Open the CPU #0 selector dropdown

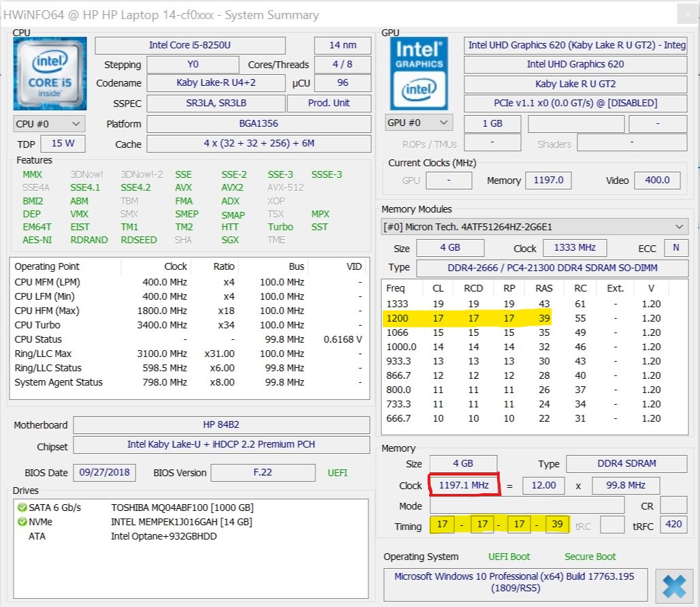click(49, 124)
